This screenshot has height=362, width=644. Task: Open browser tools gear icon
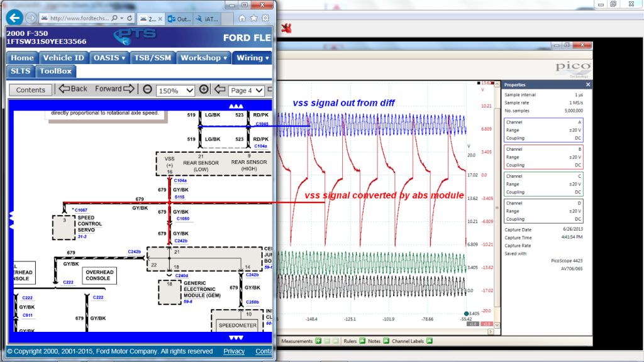tap(265, 18)
